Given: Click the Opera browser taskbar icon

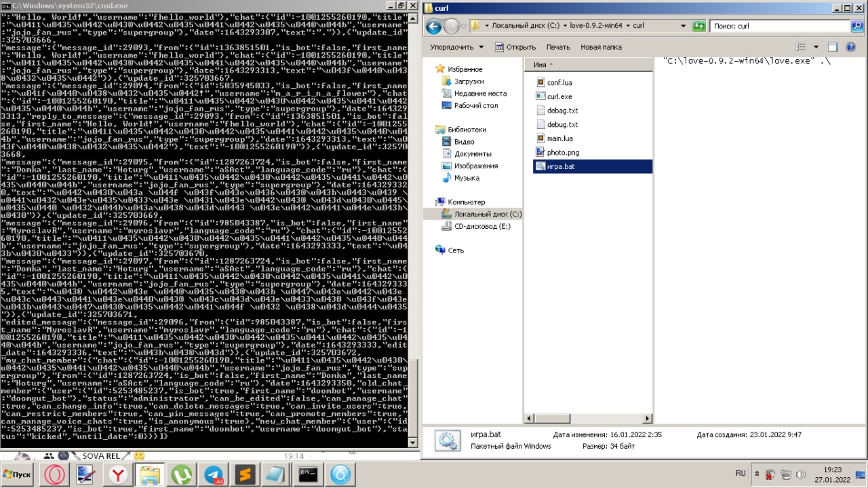Looking at the screenshot, I should point(54,474).
